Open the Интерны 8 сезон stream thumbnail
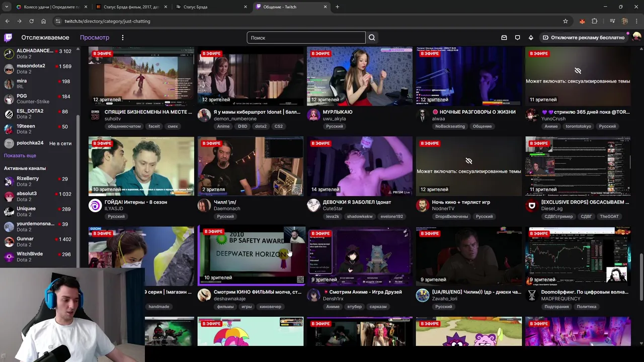 (x=141, y=166)
